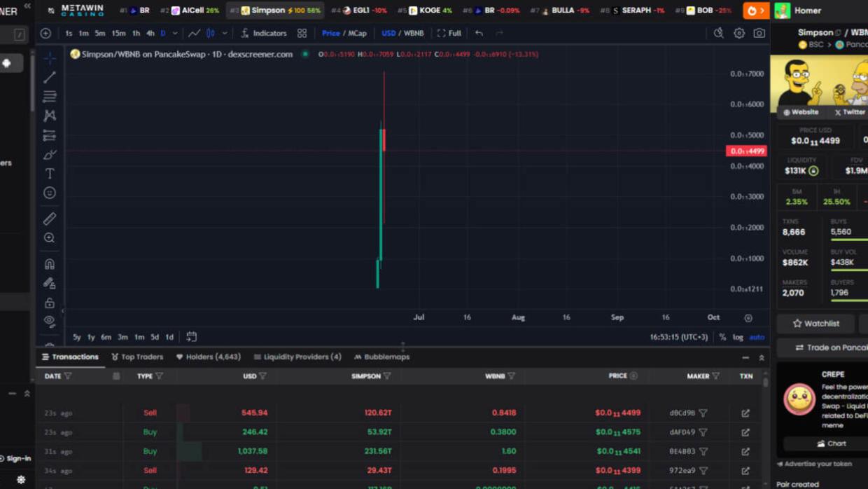The width and height of the screenshot is (868, 489).
Task: Click the compare or add symbol plus icon
Action: click(x=45, y=33)
